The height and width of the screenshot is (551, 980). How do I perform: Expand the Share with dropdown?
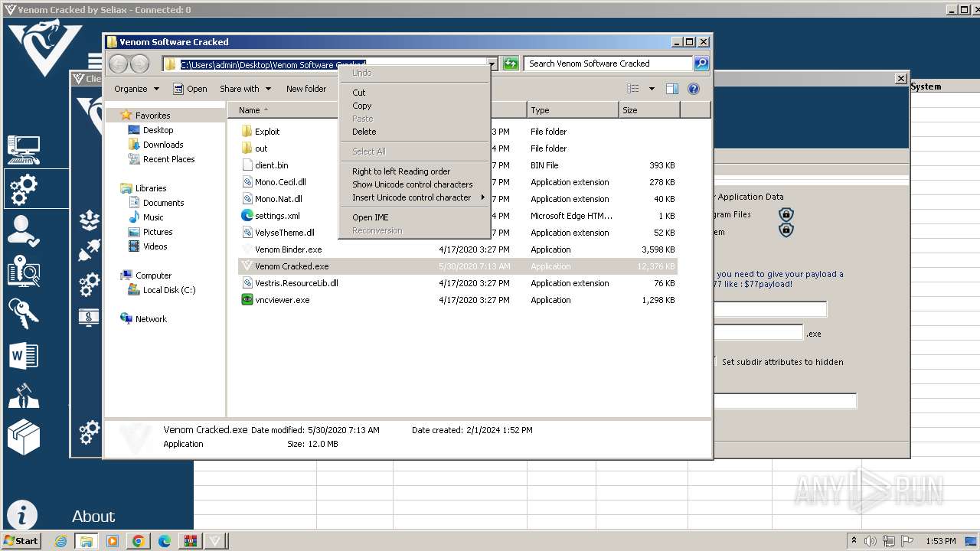click(245, 89)
